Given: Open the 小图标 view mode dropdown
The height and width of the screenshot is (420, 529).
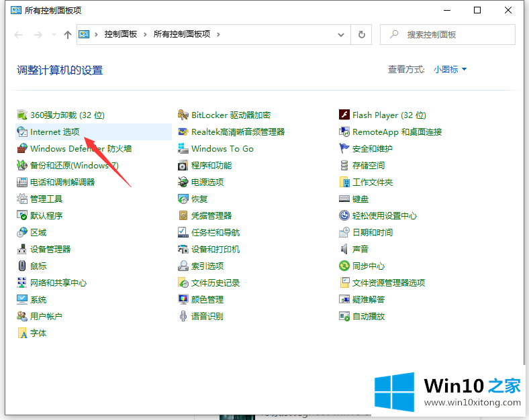Looking at the screenshot, I should 450,69.
